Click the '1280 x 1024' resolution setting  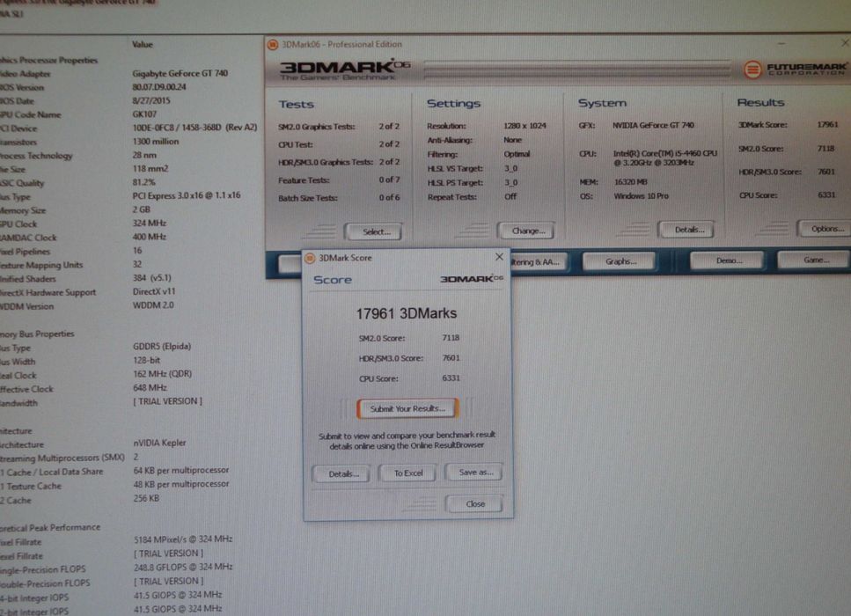(525, 126)
